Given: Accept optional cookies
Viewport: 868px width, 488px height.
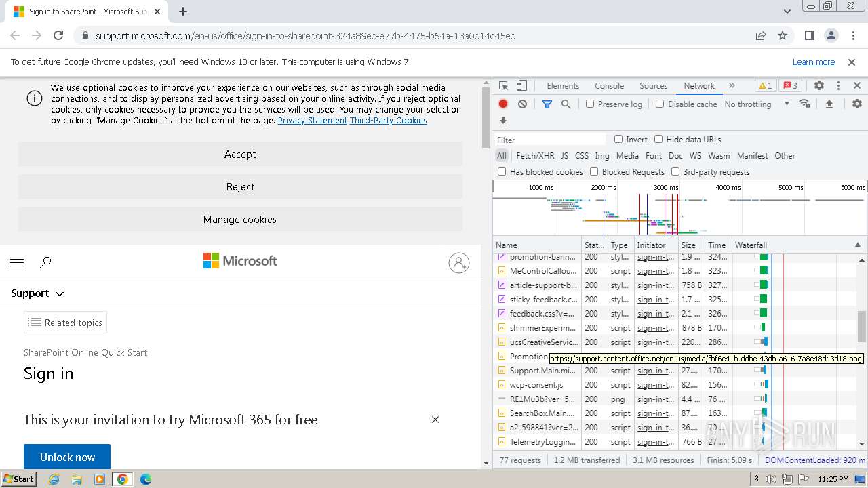Looking at the screenshot, I should 240,155.
